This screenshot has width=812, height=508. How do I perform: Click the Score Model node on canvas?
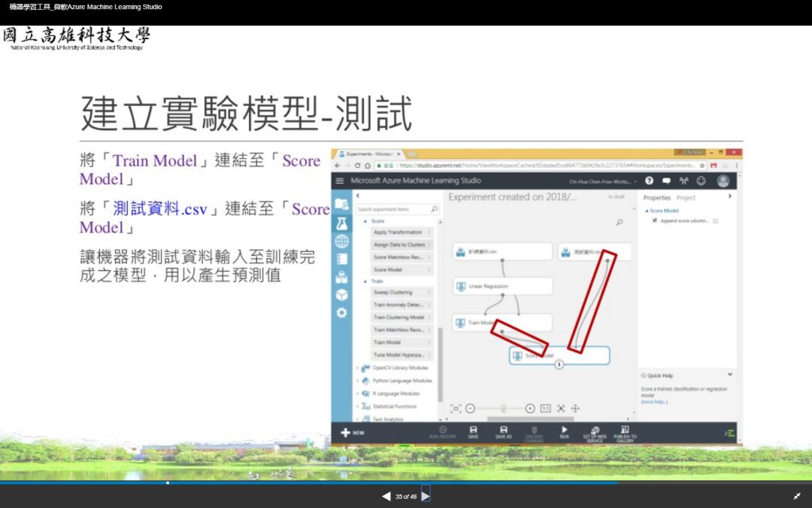point(559,355)
